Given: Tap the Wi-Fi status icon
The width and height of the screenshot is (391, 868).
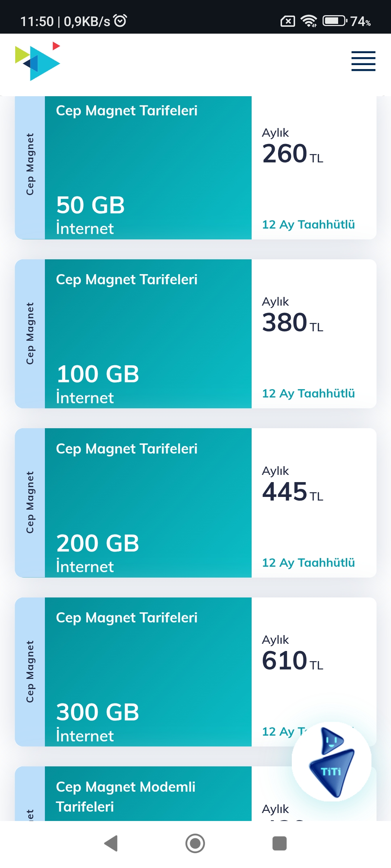Looking at the screenshot, I should click(309, 21).
